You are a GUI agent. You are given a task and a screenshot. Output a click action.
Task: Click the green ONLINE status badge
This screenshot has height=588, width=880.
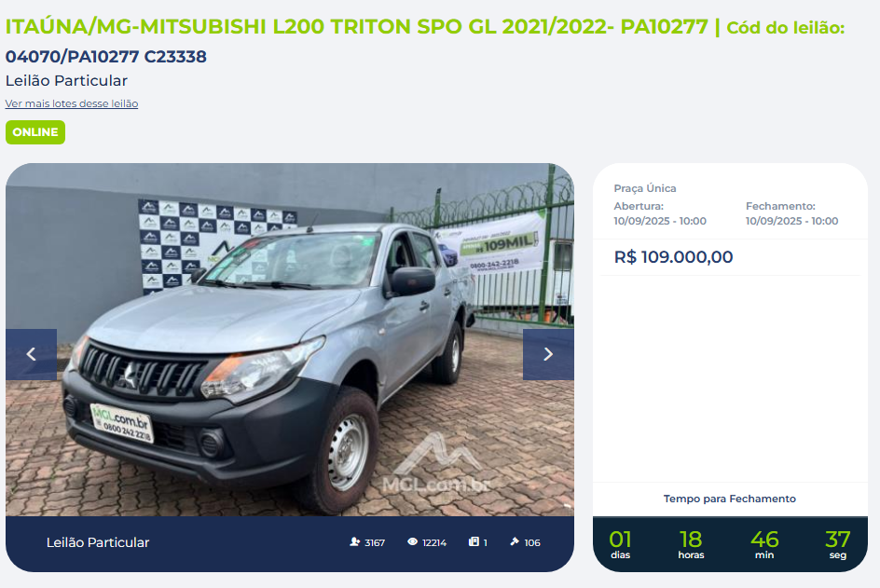coord(35,132)
